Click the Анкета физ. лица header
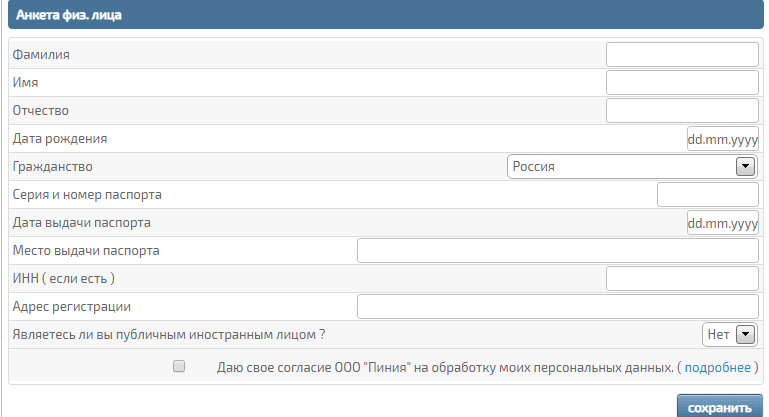Screen dimensions: 769x417 (385, 14)
